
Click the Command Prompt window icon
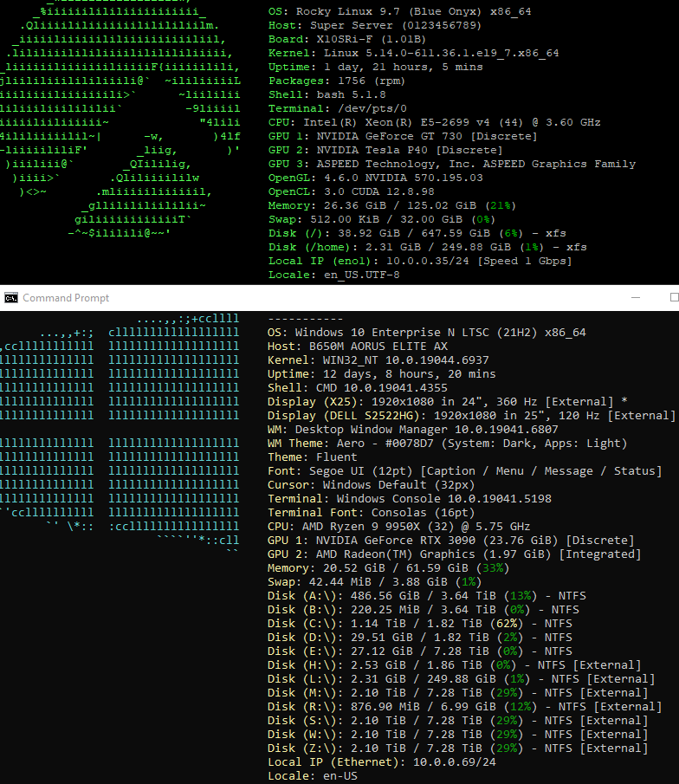click(x=11, y=298)
